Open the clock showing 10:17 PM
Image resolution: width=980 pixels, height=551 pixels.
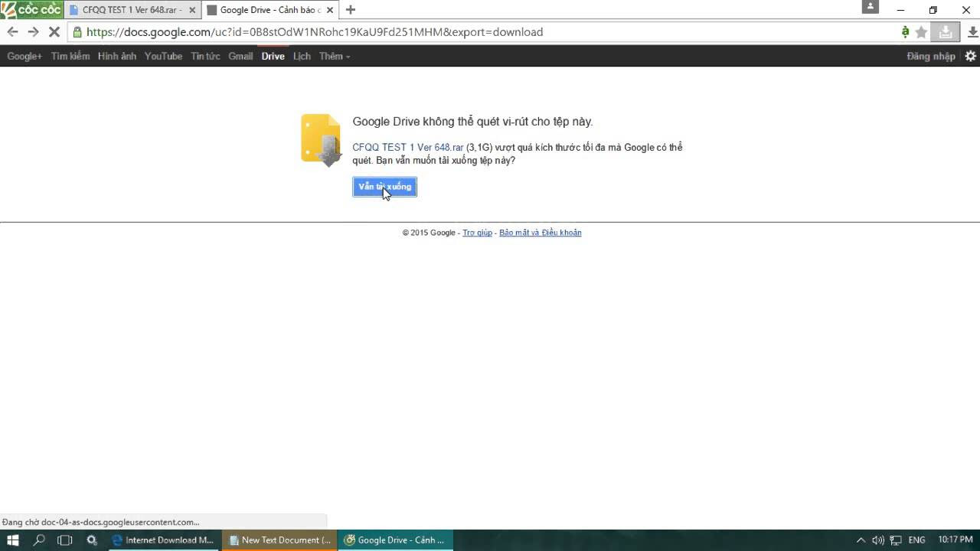coord(955,540)
